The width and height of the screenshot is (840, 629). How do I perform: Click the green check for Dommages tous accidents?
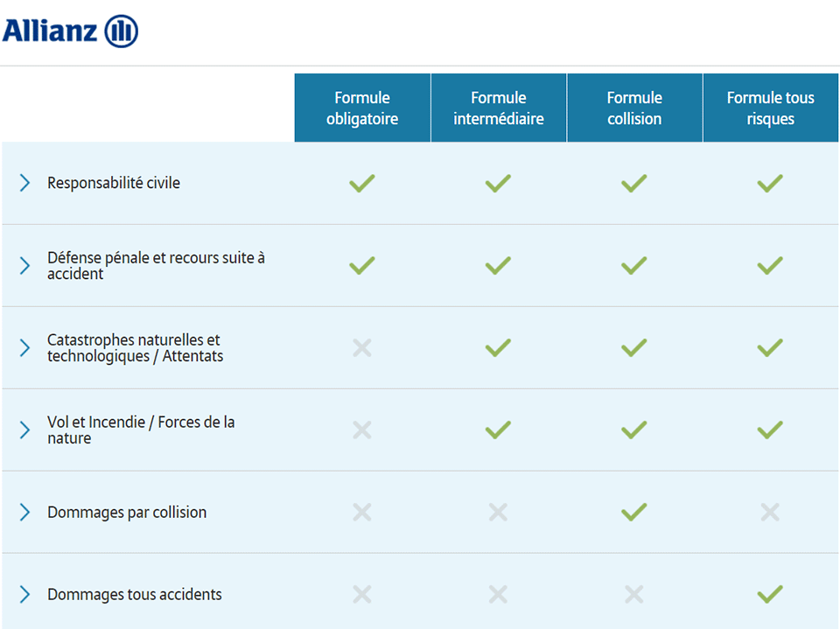[769, 594]
